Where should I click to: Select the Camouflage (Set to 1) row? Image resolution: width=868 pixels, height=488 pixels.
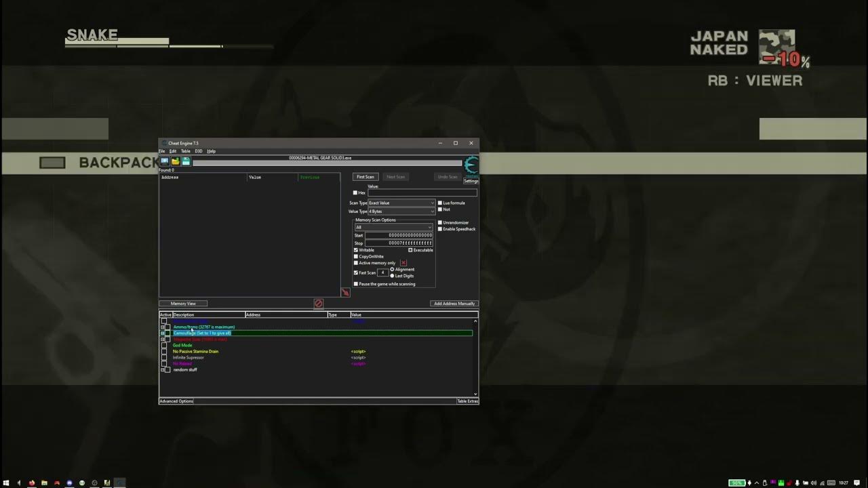coord(316,333)
